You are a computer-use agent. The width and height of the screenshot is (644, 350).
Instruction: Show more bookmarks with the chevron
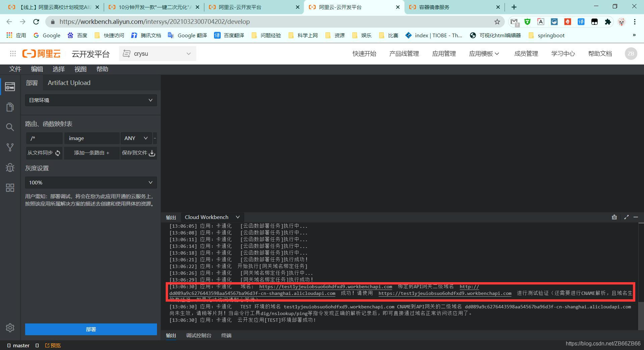pyautogui.click(x=634, y=35)
